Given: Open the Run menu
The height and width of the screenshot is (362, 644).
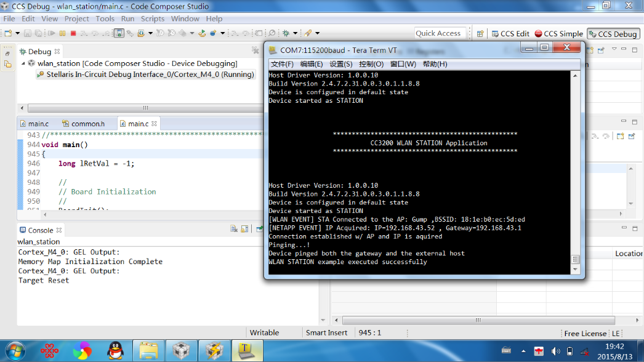Looking at the screenshot, I should 127,18.
